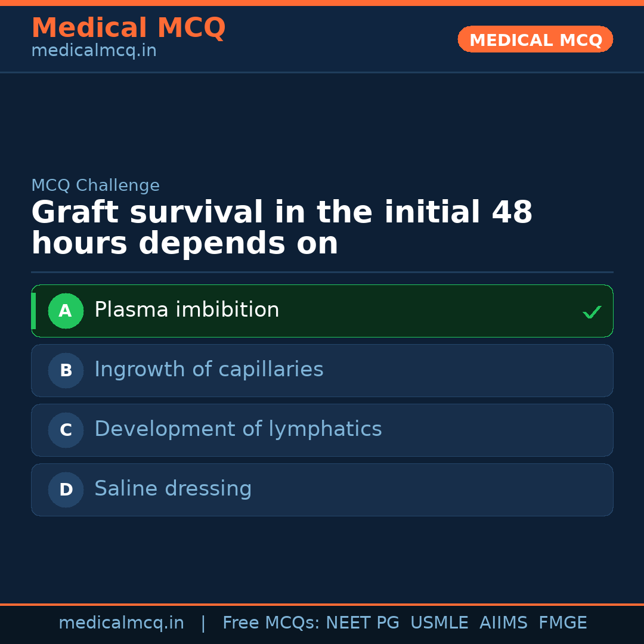The width and height of the screenshot is (644, 644).
Task: Click the orange MEDICAL MCQ badge
Action: coord(535,39)
